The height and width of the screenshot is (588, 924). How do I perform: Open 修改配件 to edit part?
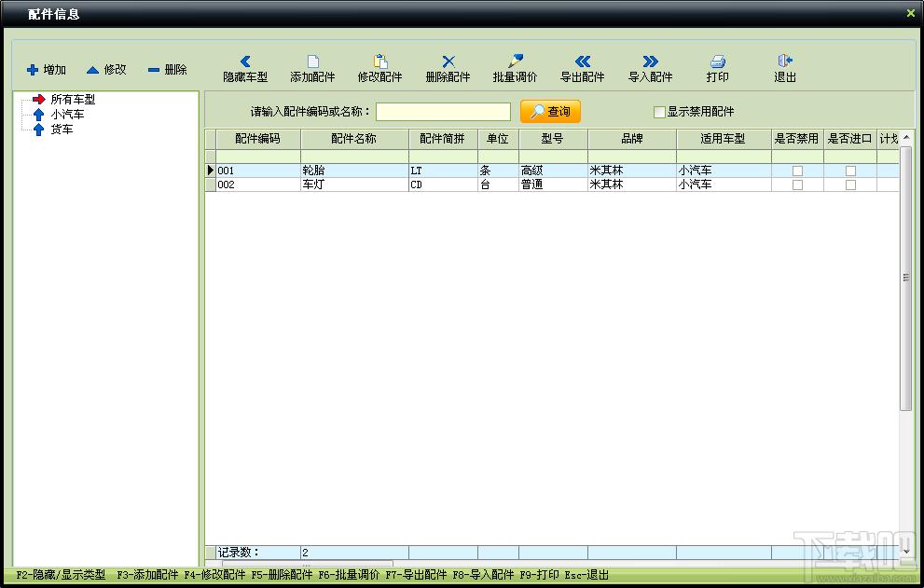click(x=380, y=69)
